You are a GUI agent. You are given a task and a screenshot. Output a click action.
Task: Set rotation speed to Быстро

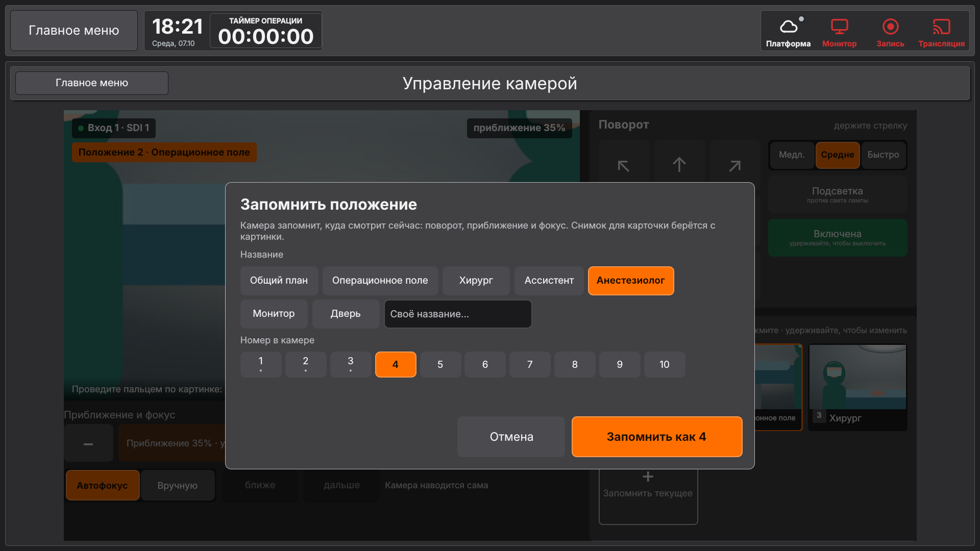(x=884, y=155)
